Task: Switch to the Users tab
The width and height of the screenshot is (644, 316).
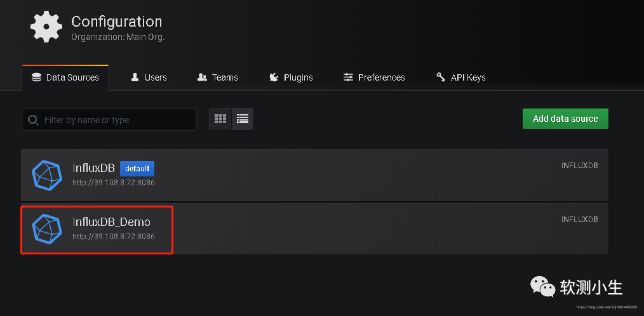Action: [x=149, y=77]
